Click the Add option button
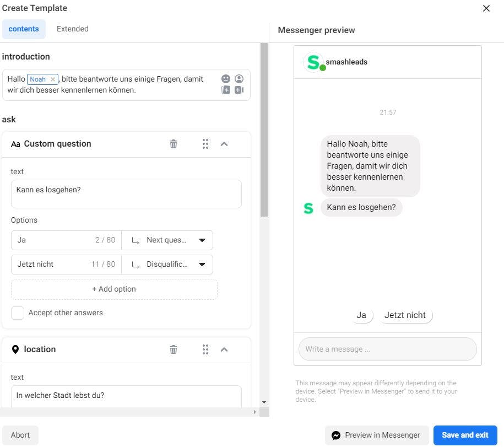The width and height of the screenshot is (504, 447). click(x=114, y=289)
